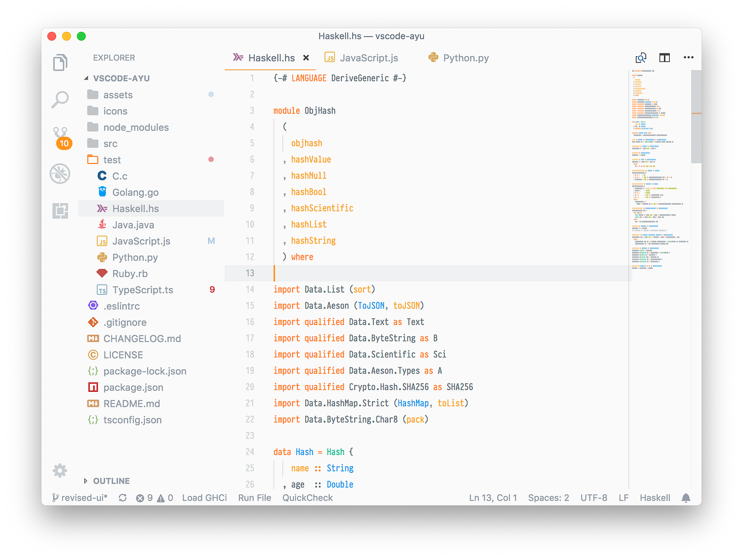This screenshot has height=560, width=743.
Task: Click the find-in-file icon in editor toolbar
Action: [641, 57]
